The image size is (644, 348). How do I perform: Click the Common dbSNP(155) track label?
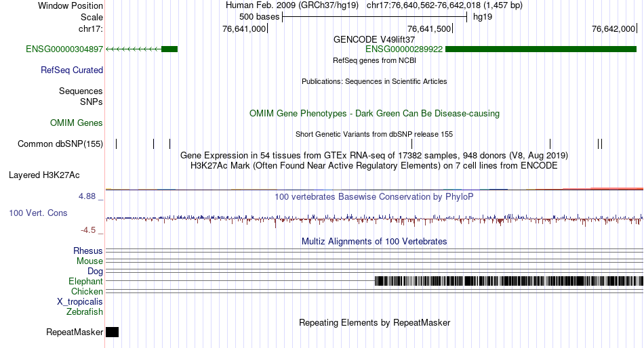tap(60, 144)
